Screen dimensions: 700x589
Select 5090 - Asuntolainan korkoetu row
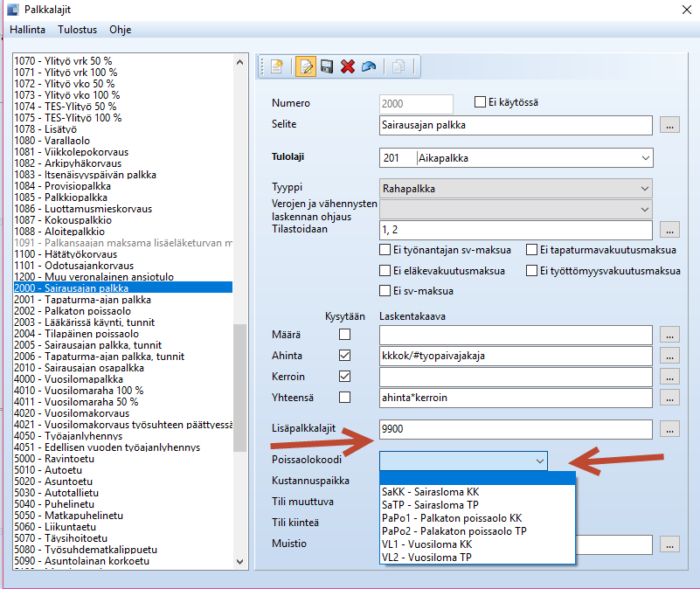[x=122, y=561]
